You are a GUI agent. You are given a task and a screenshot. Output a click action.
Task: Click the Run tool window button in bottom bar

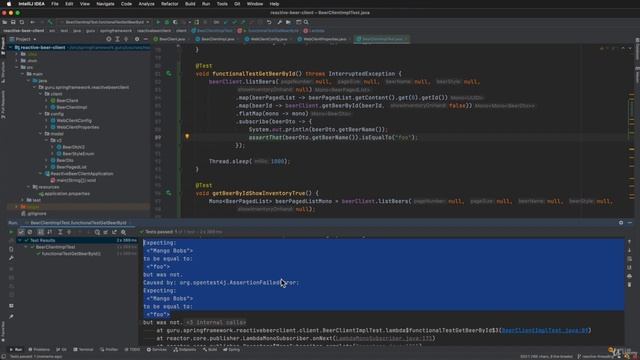16,350
